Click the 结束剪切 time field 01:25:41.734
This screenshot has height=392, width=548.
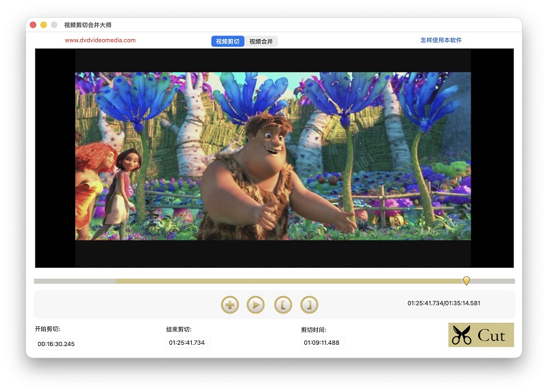click(x=188, y=343)
